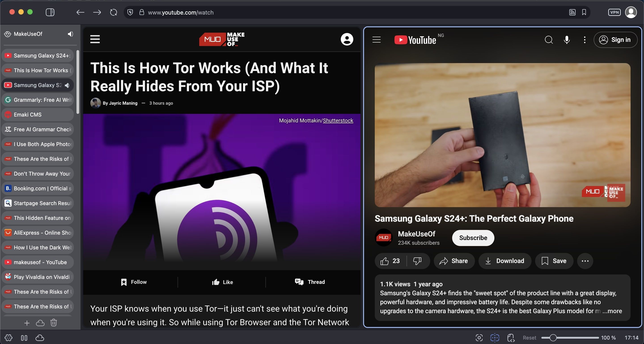Click the capture page camera icon
This screenshot has height=344, width=644.
479,338
